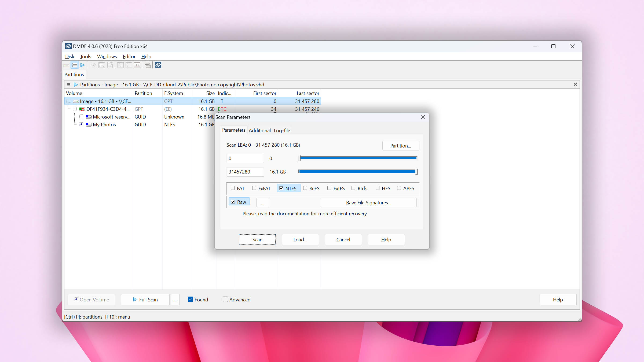Open the Disk menu
This screenshot has width=644, height=362.
70,57
